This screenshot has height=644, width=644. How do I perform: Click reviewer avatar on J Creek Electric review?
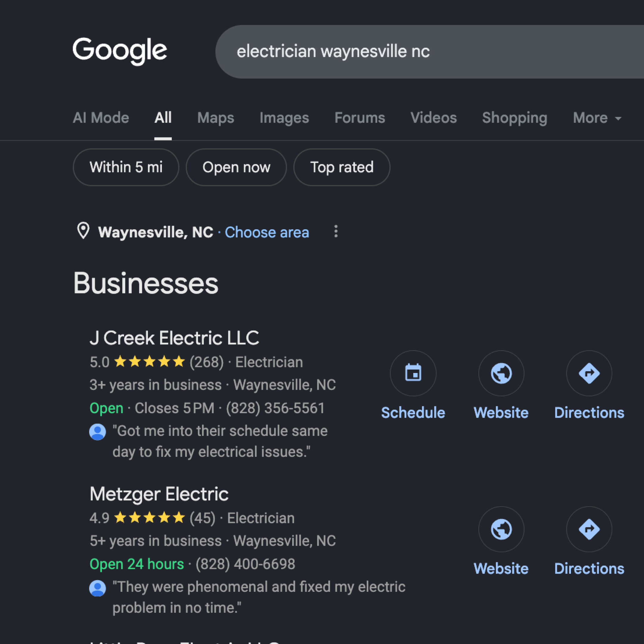(98, 432)
